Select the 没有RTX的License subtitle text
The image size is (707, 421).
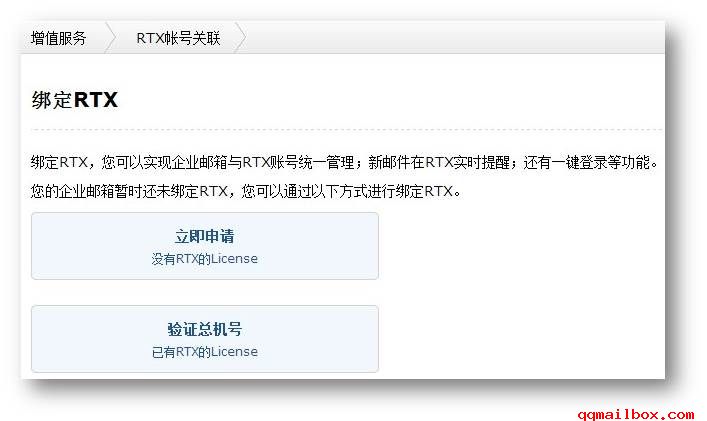[x=205, y=259]
